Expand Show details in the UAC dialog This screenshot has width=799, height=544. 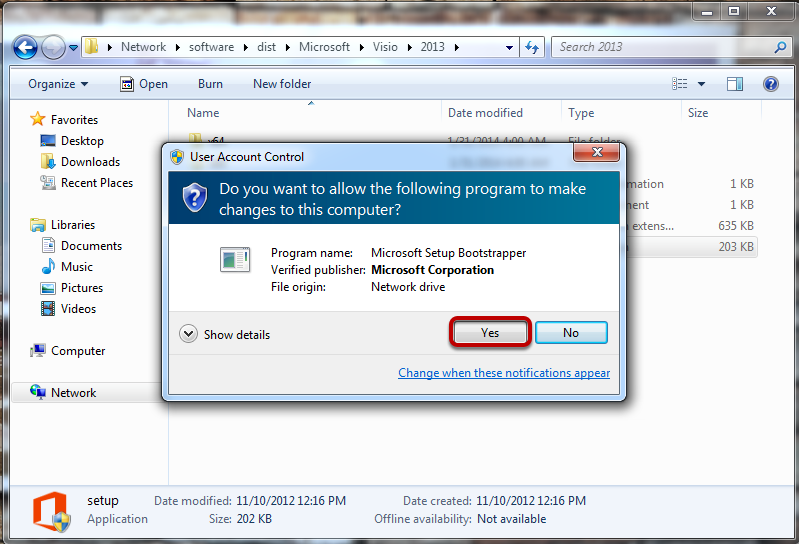tap(225, 335)
